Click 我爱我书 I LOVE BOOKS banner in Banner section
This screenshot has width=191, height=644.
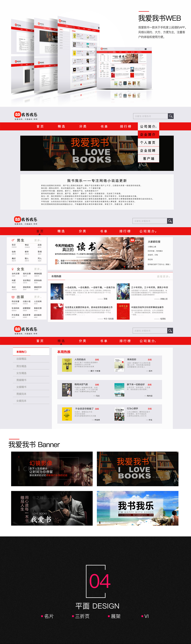coord(138,469)
